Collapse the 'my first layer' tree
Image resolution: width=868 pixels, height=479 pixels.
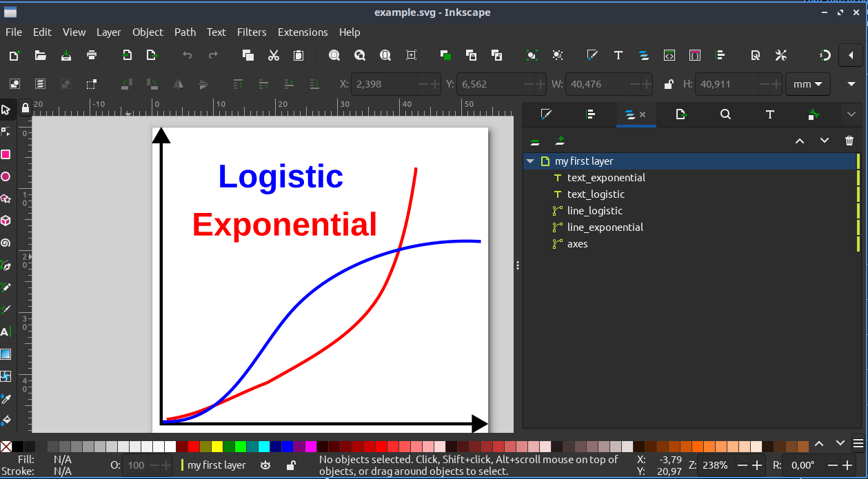point(530,161)
